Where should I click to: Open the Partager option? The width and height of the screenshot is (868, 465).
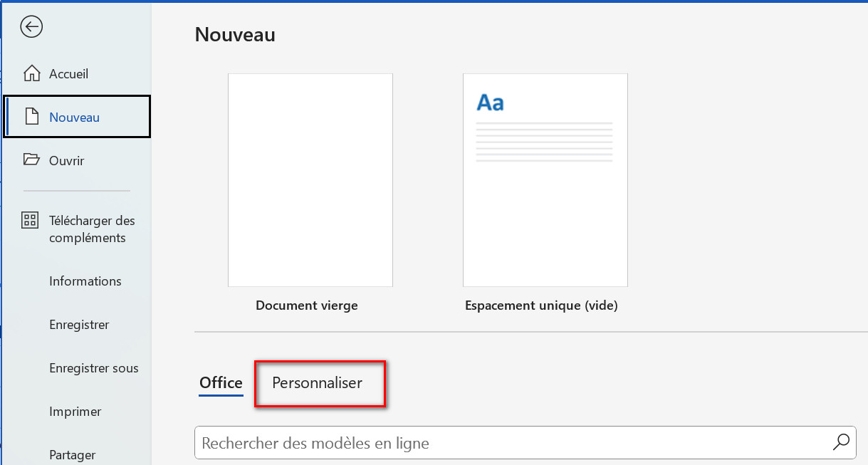[x=72, y=455]
